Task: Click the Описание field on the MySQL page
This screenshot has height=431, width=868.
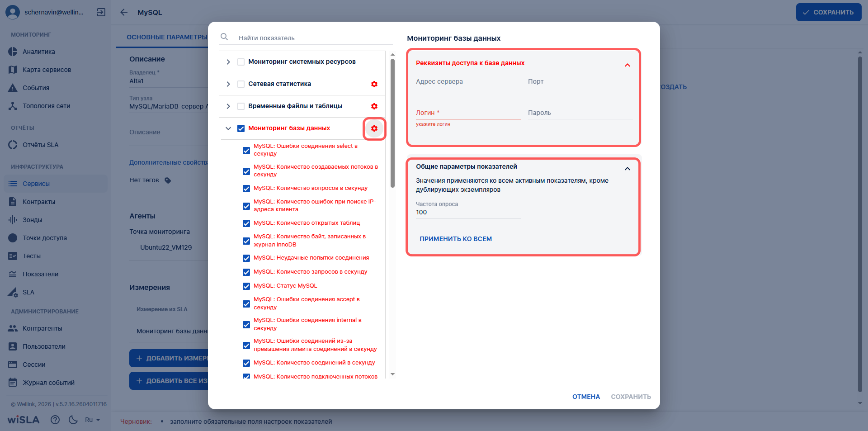Action: pos(168,133)
